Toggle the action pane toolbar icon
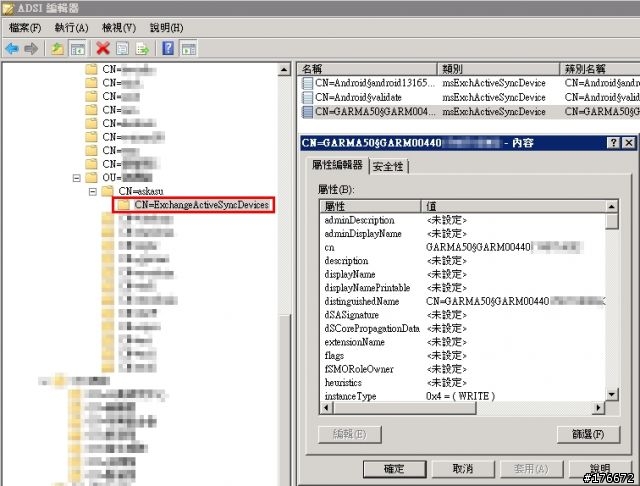The height and width of the screenshot is (486, 640). pyautogui.click(x=189, y=49)
